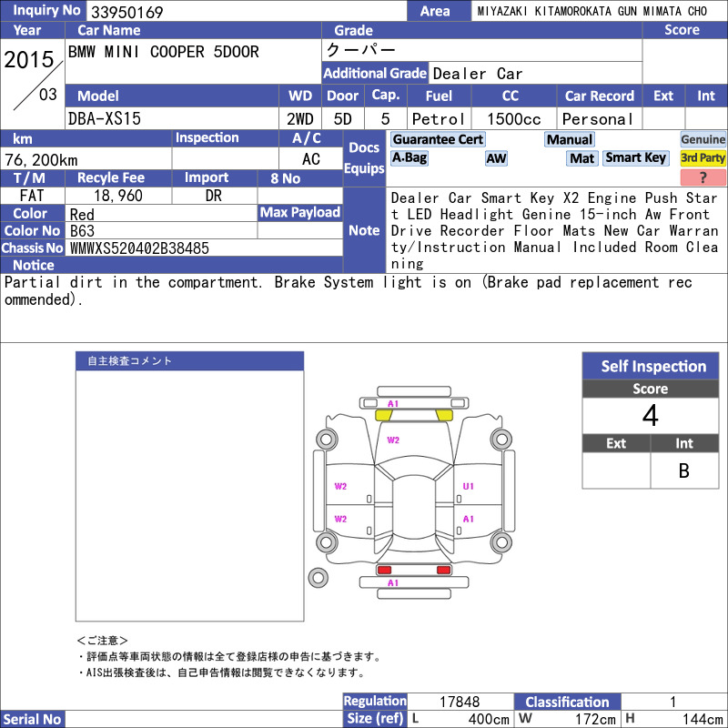Screen dimensions: 728x728
Task: Click the Manual document badge
Action: coord(570,139)
